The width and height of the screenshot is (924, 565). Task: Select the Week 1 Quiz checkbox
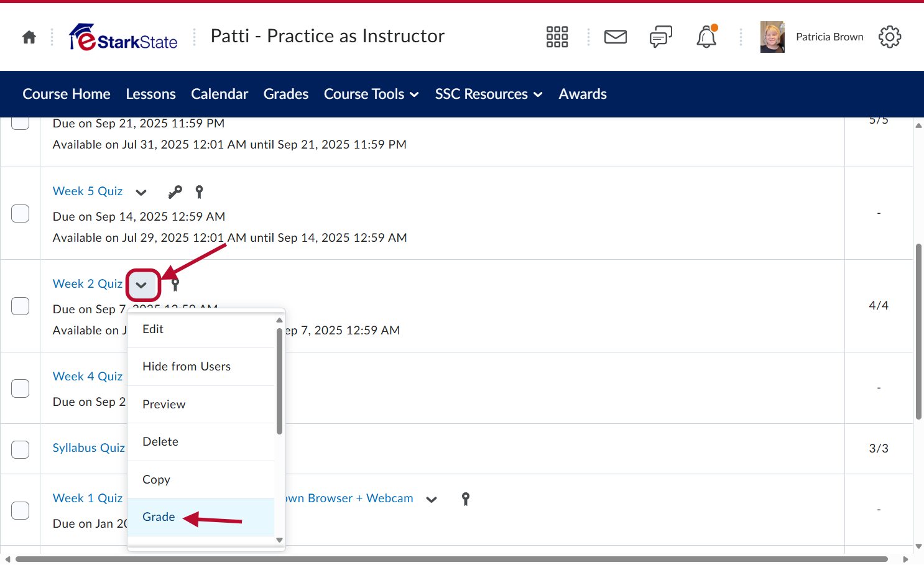tap(21, 510)
